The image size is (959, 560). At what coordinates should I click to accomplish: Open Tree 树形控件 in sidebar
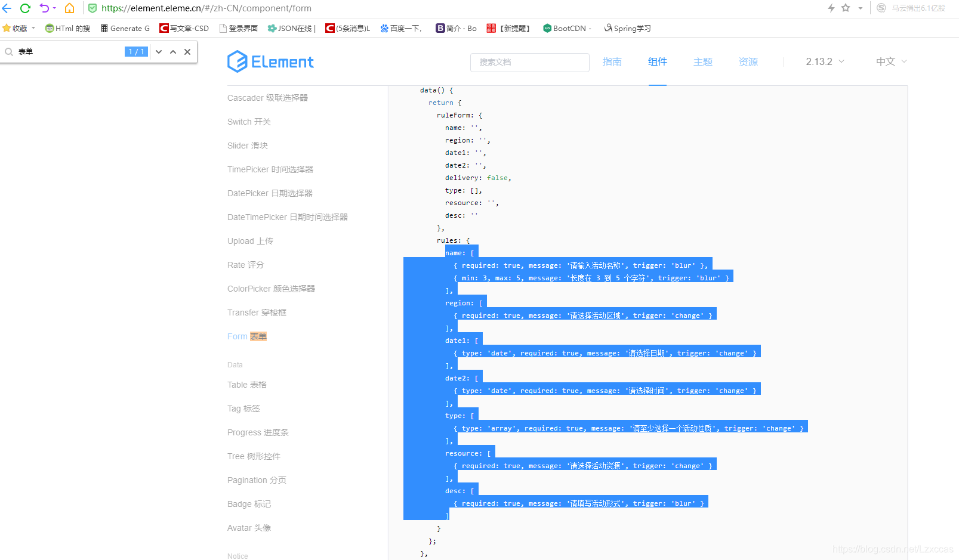coord(254,456)
